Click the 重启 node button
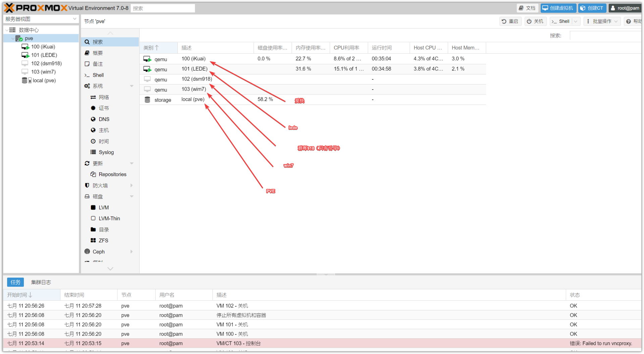 [510, 21]
